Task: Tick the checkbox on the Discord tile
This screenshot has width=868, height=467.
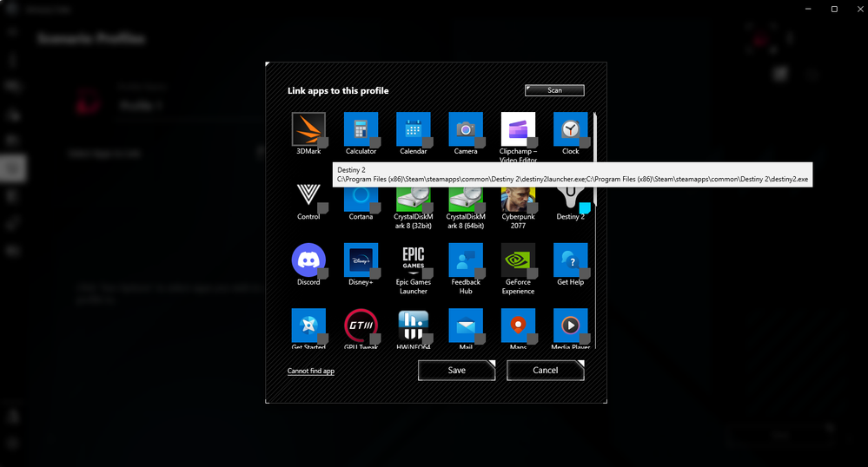Action: 322,273
